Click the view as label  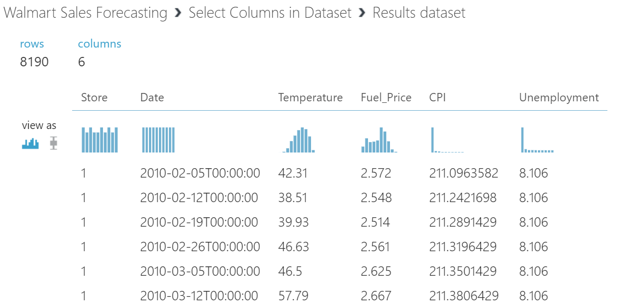pos(39,125)
